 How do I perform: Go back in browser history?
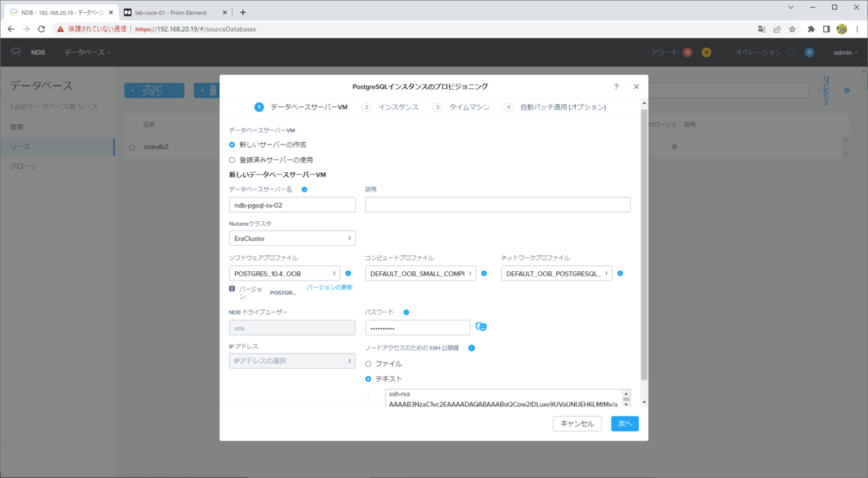[x=11, y=29]
